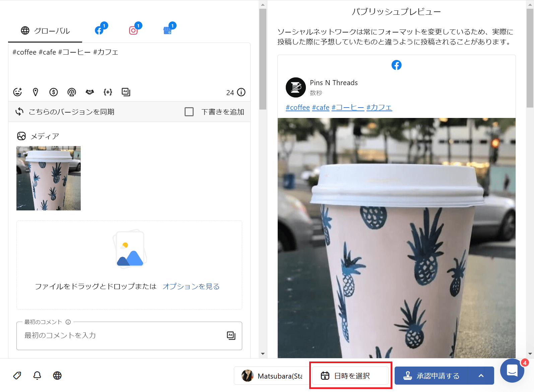
Task: Click the 数秒 timestamp in preview
Action: click(x=316, y=93)
